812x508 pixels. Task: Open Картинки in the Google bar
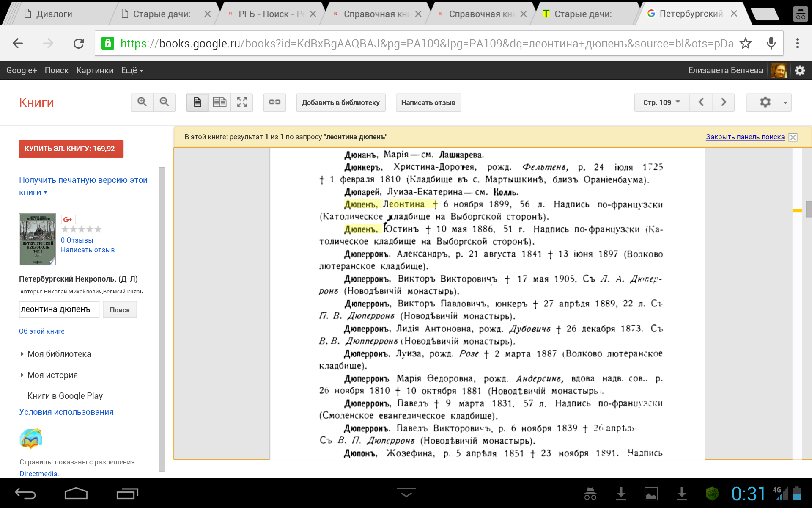pyautogui.click(x=95, y=70)
